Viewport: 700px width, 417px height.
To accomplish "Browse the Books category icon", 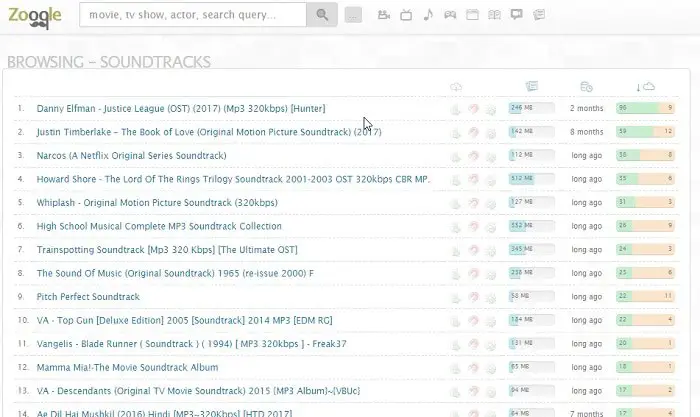I will [494, 15].
